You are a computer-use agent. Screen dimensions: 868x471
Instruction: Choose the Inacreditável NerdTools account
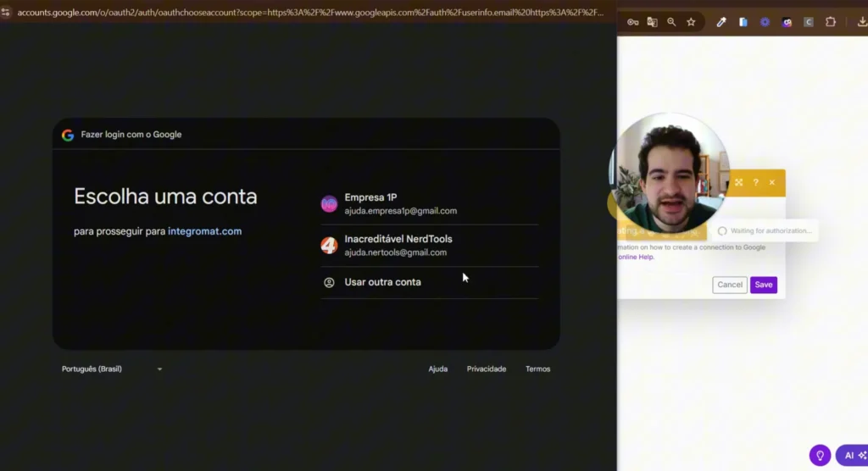[430, 245]
